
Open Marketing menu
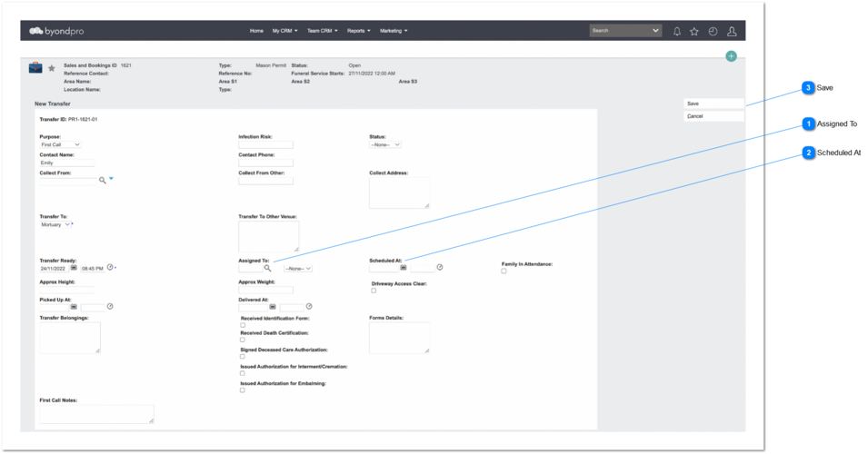pos(394,31)
